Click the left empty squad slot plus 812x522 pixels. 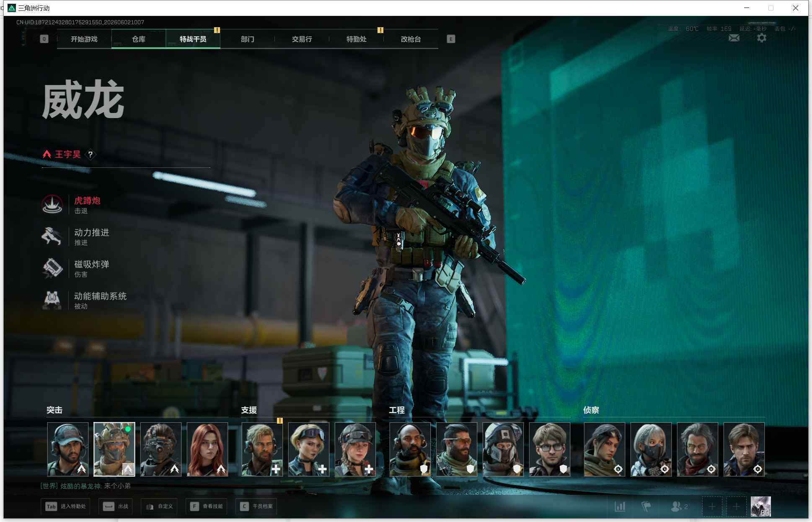[x=712, y=507]
